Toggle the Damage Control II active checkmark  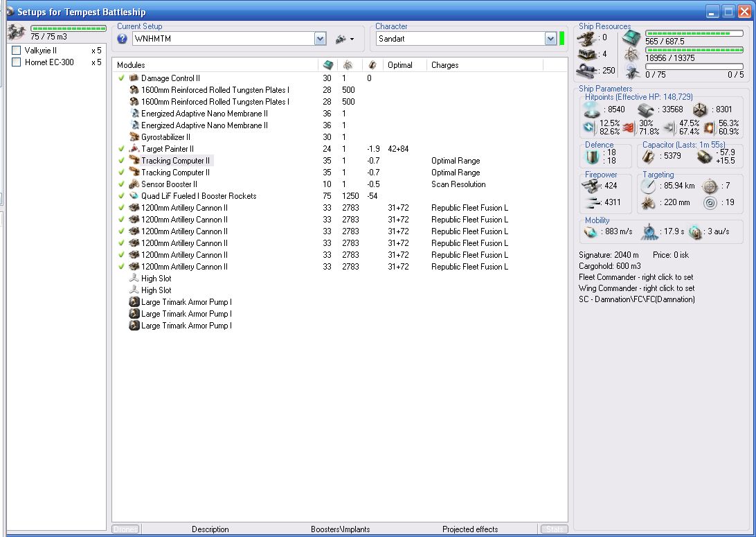coord(122,78)
